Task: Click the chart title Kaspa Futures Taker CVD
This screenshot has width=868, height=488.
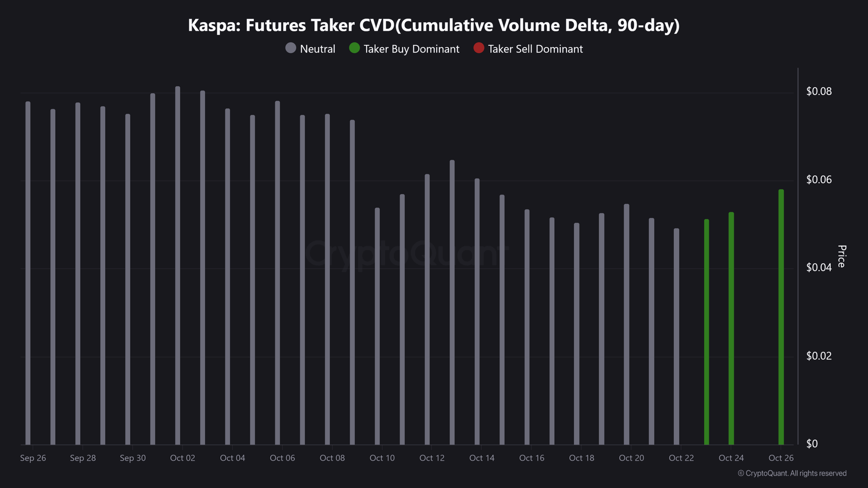Action: pyautogui.click(x=433, y=25)
